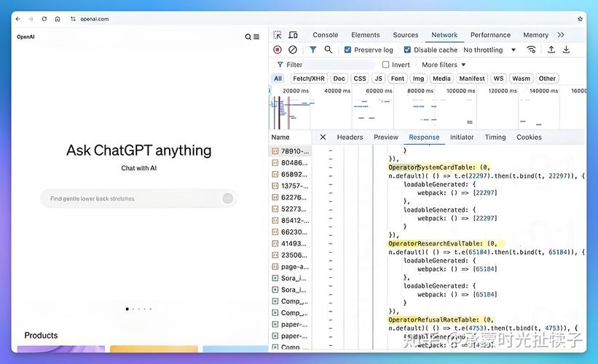
Task: Filter requests by Img
Action: (418, 79)
